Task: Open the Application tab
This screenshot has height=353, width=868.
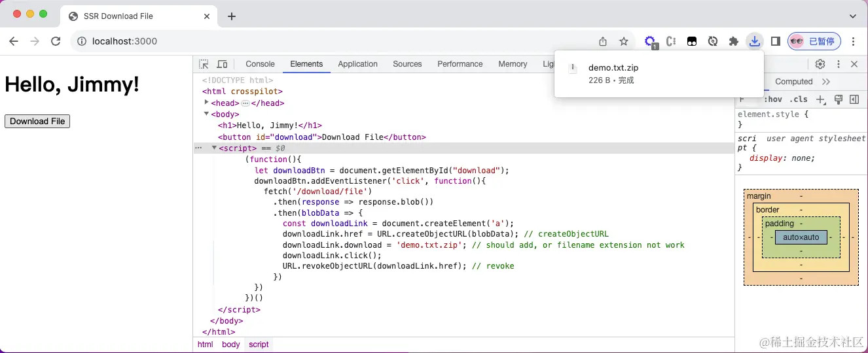Action: tap(357, 64)
